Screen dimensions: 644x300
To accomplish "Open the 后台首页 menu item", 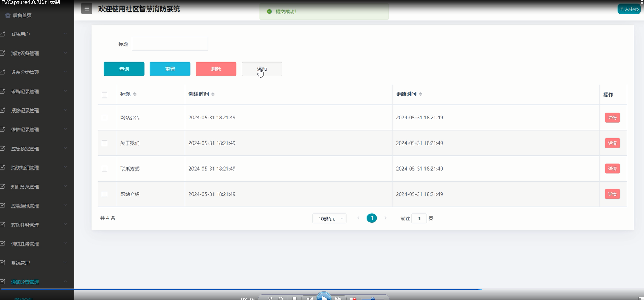I will tap(22, 15).
